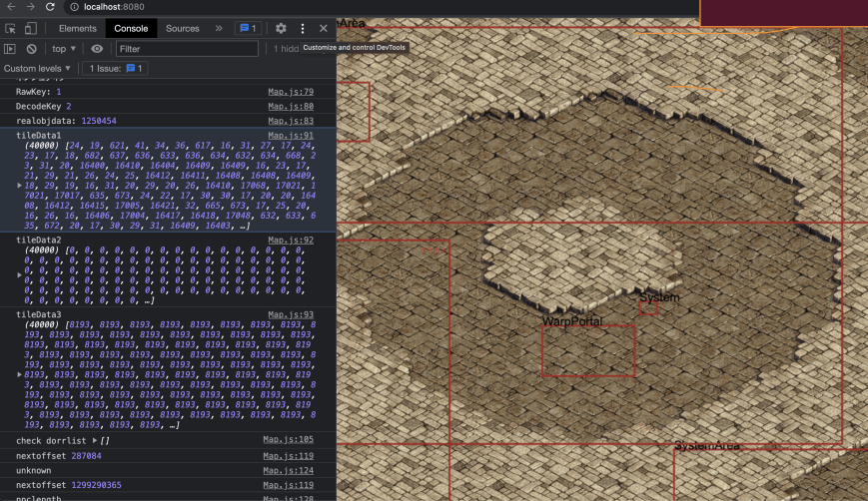Click the site info icon in address bar
The height and width of the screenshot is (501, 868).
pyautogui.click(x=74, y=7)
